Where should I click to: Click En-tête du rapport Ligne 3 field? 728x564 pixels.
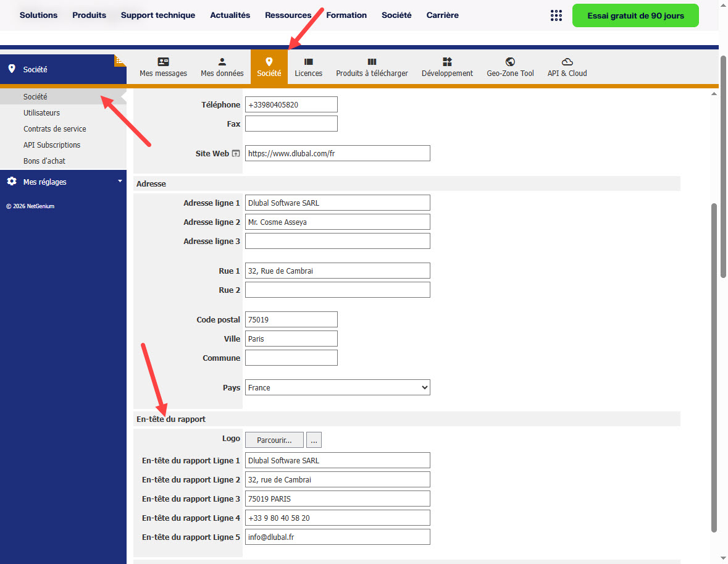(338, 499)
